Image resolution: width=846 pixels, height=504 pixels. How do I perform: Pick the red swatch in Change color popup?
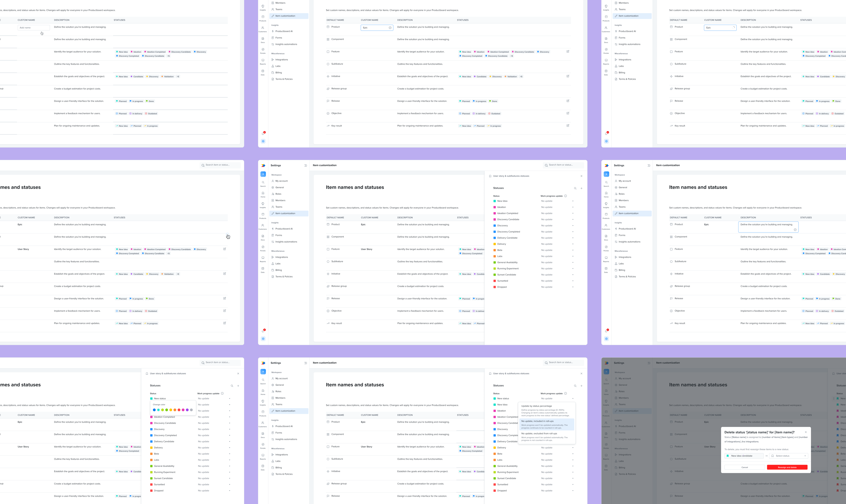179,410
